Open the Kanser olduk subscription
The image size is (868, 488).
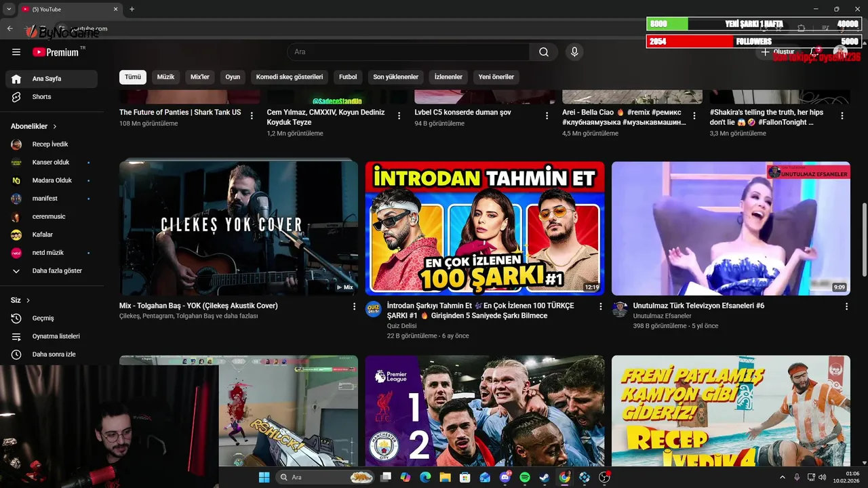[52, 163]
